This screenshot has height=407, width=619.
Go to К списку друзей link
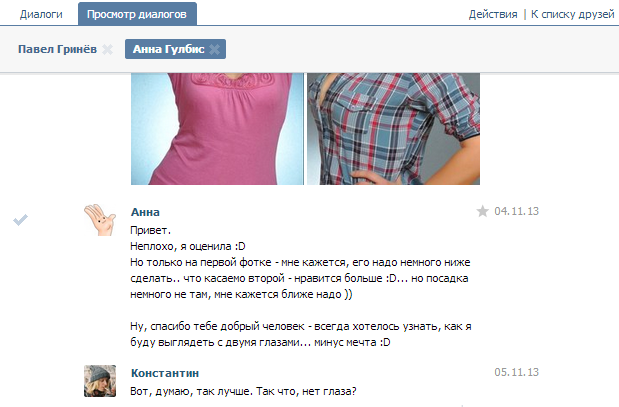(x=572, y=14)
